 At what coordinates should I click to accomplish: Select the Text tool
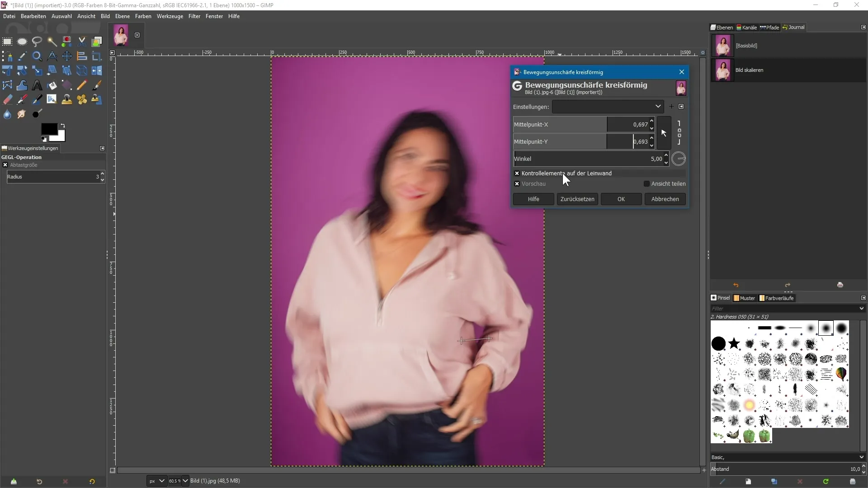point(37,85)
